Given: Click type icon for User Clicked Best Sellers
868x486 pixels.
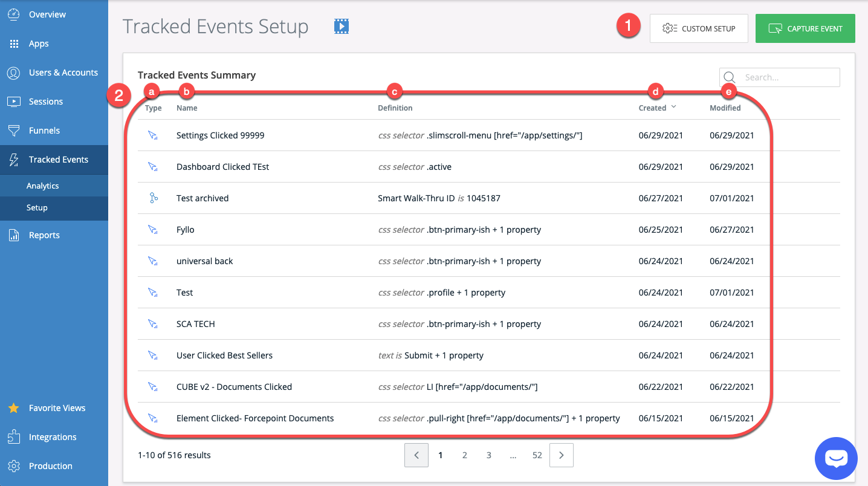Looking at the screenshot, I should tap(153, 355).
